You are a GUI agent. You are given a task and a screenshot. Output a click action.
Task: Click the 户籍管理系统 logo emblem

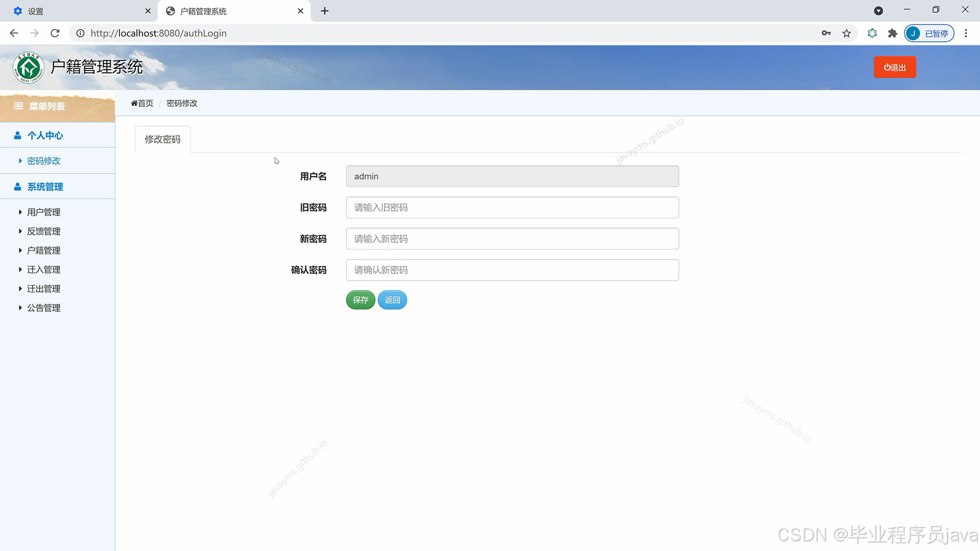click(x=29, y=67)
